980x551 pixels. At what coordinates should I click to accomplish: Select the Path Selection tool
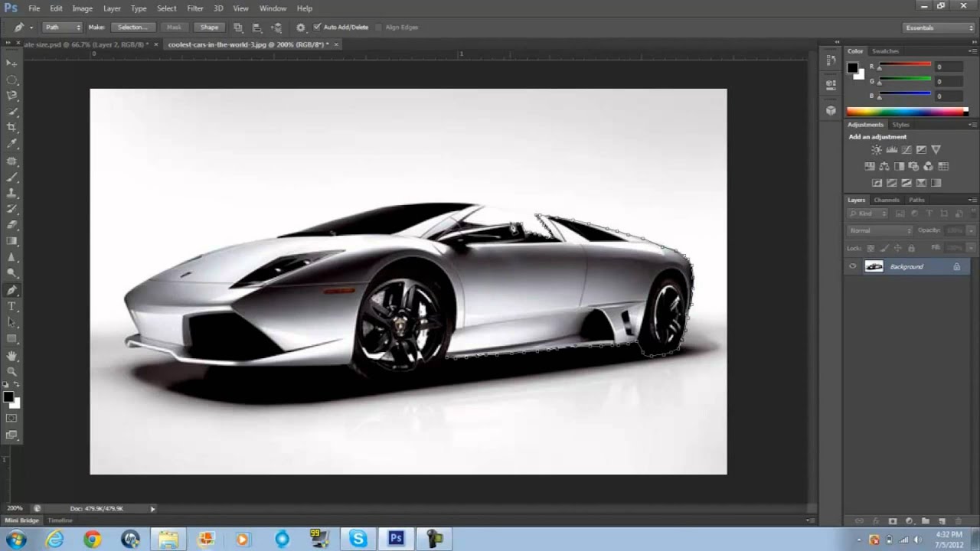pyautogui.click(x=11, y=322)
